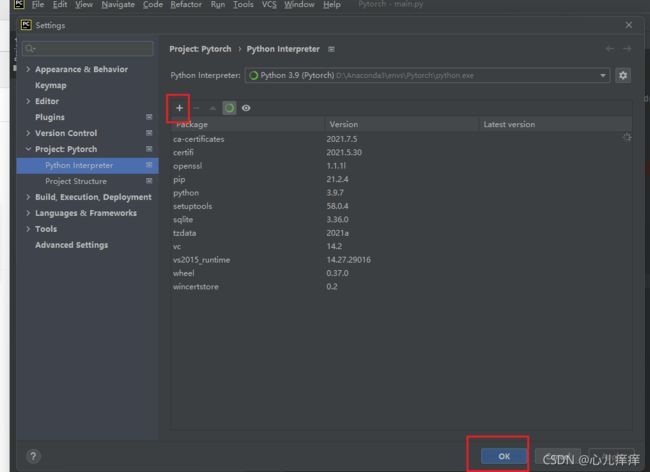Open the Navigate menu
This screenshot has width=650, height=472.
(x=118, y=5)
